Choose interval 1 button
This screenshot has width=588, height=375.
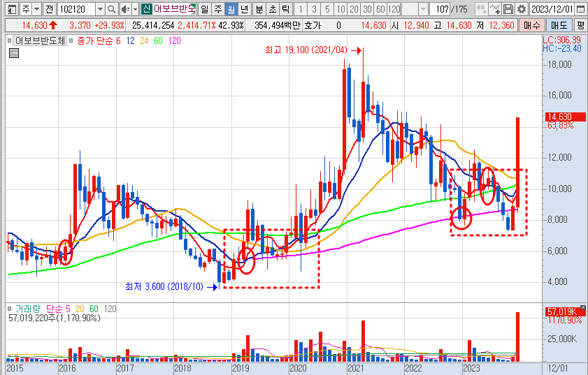click(301, 9)
